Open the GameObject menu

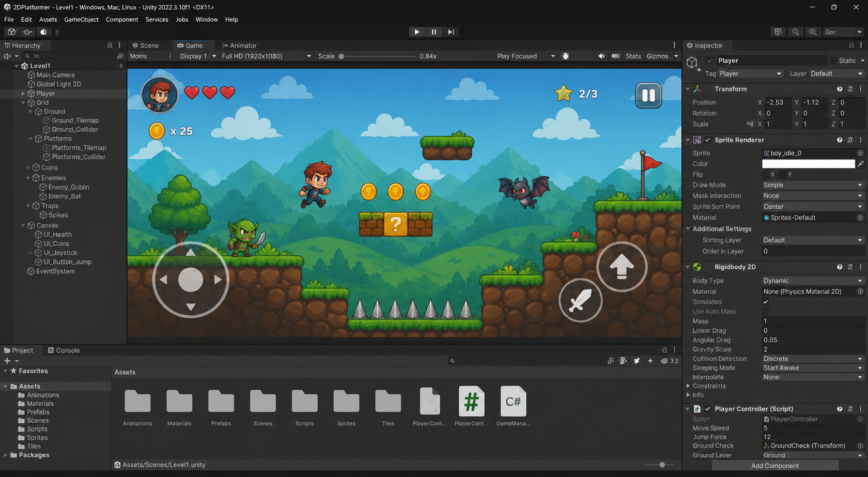pos(81,20)
